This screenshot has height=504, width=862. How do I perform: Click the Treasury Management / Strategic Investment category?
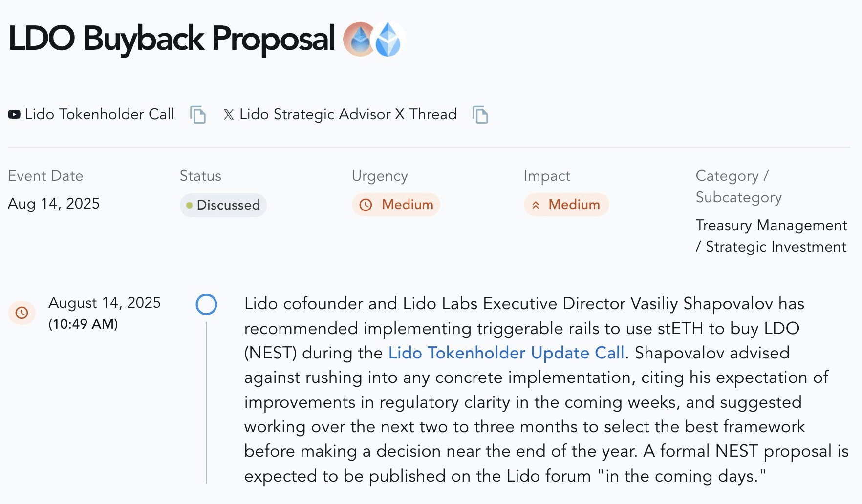[771, 236]
